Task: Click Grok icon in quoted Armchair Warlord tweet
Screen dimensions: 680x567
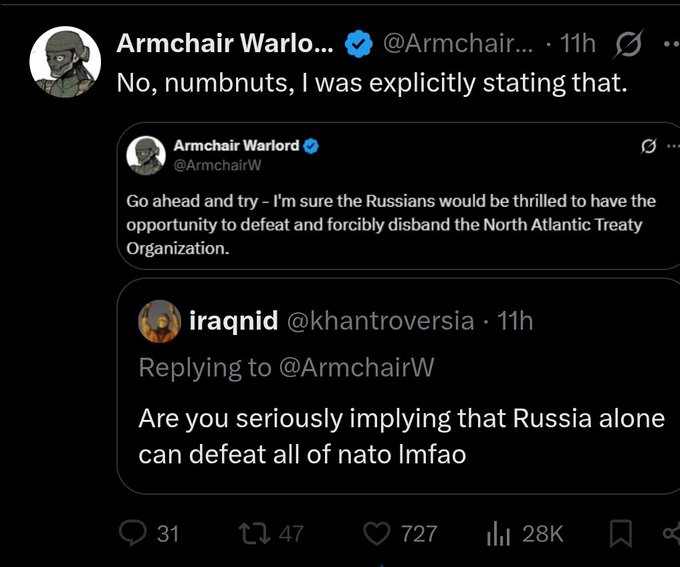Action: click(648, 146)
